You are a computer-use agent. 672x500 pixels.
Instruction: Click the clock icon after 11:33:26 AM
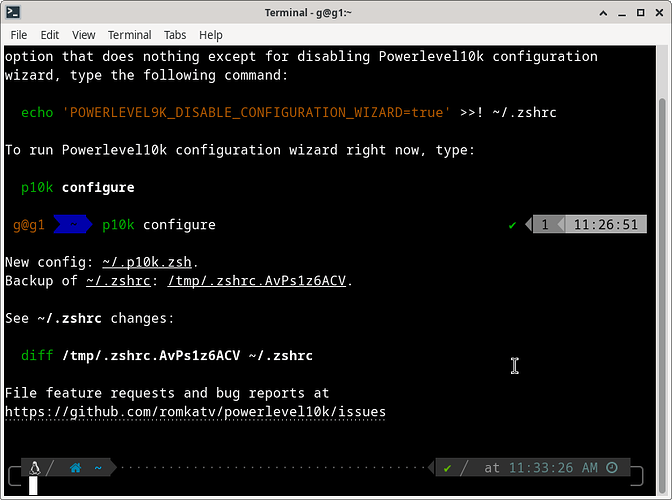(x=612, y=467)
